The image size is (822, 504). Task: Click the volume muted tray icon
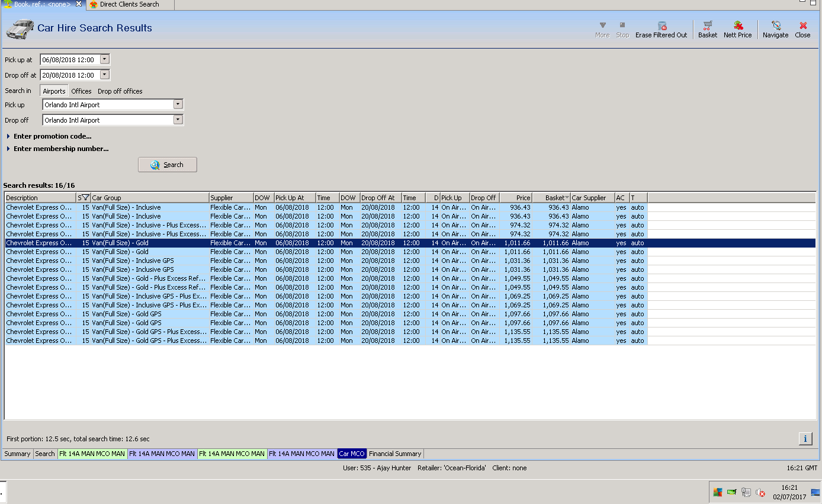pos(761,492)
